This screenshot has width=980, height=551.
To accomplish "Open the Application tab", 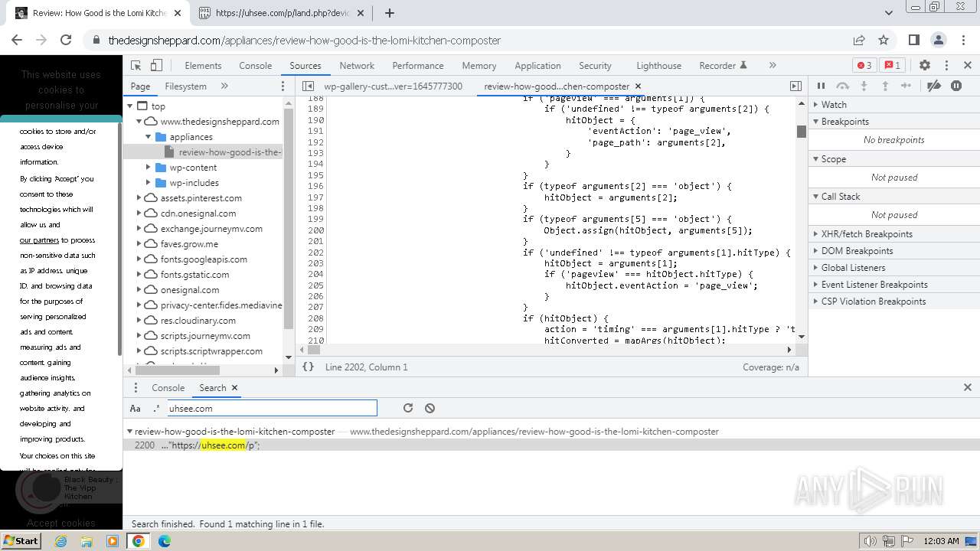I will pyautogui.click(x=537, y=66).
